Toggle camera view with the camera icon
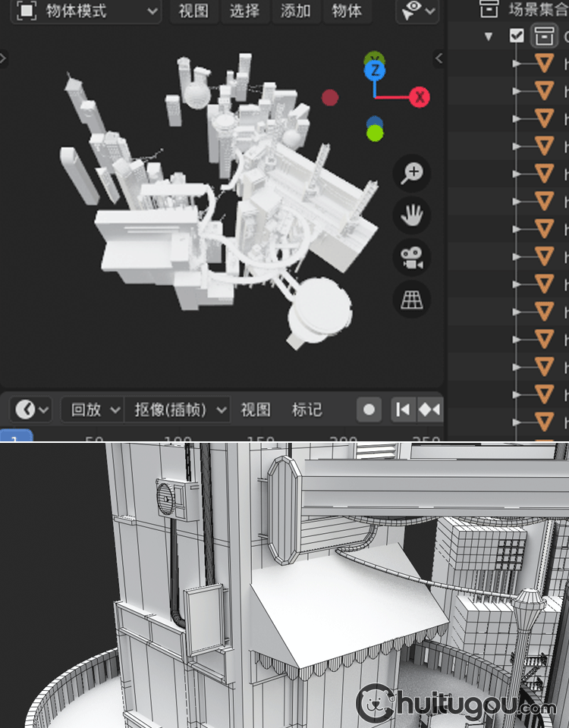The image size is (569, 728). [412, 258]
